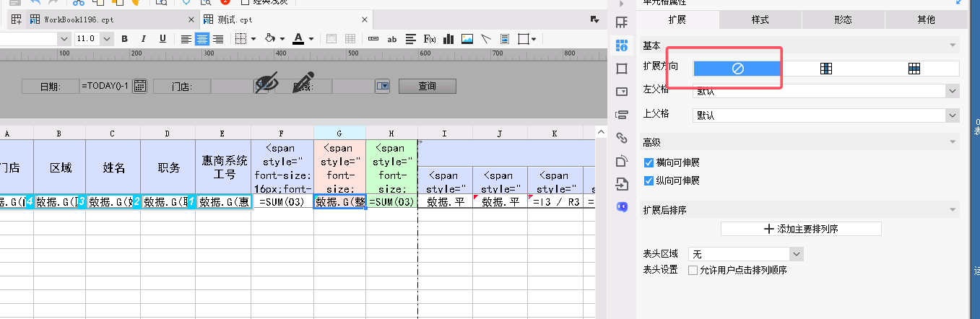Screen dimensions: 980x319
Task: Click the italic formatting icon
Action: (143, 39)
